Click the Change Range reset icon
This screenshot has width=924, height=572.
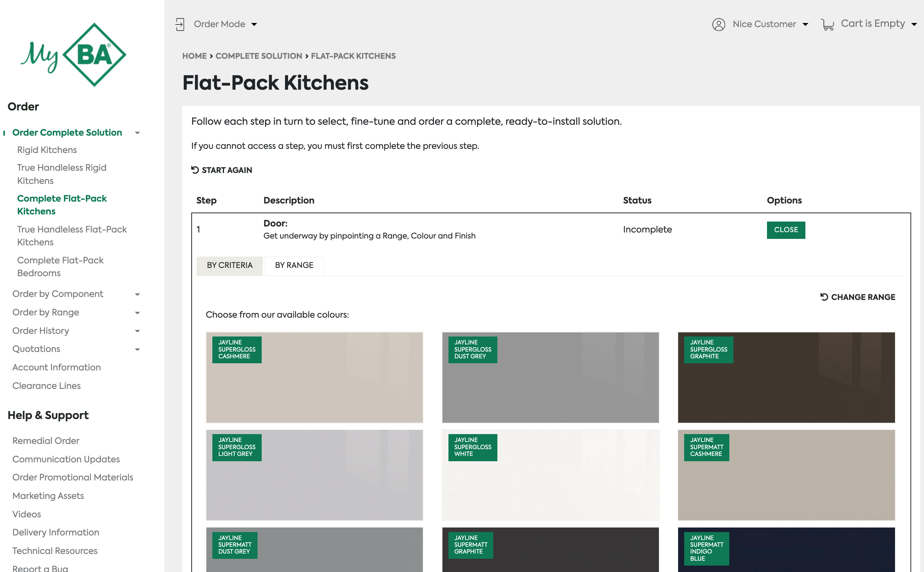pyautogui.click(x=824, y=297)
